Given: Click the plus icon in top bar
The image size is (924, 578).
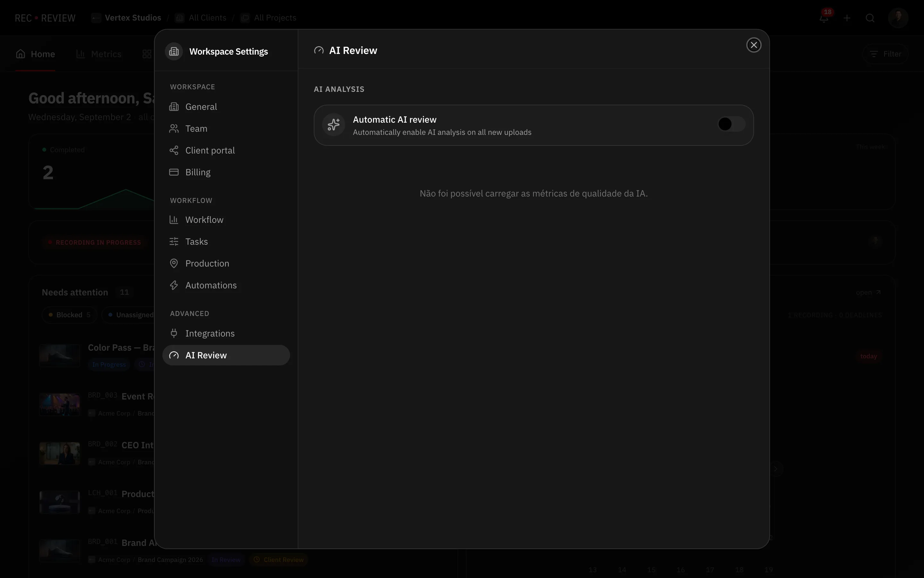Looking at the screenshot, I should coord(847,18).
